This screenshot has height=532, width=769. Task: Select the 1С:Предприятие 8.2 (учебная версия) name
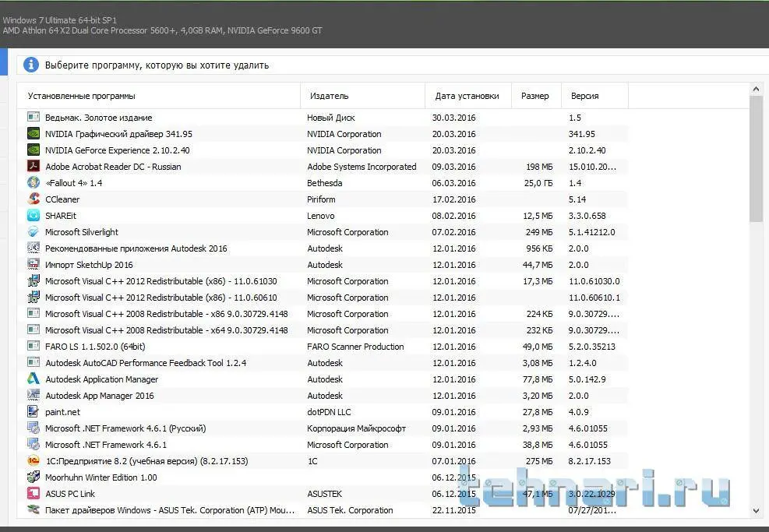146,461
